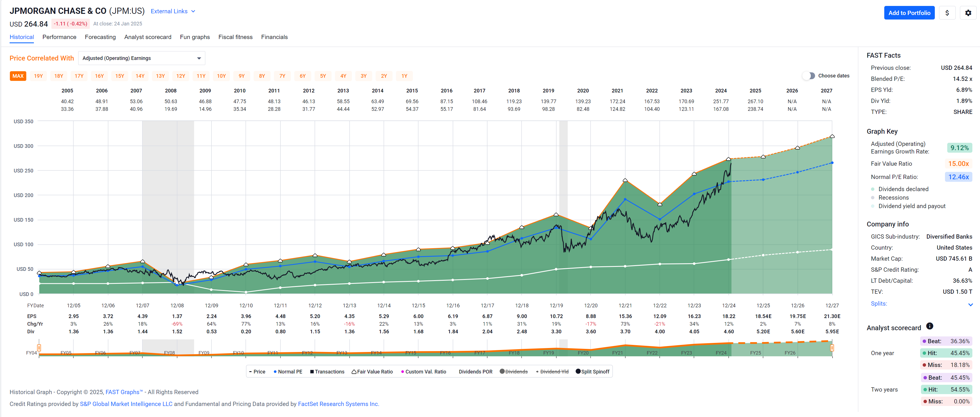Open the settings gear icon

968,13
